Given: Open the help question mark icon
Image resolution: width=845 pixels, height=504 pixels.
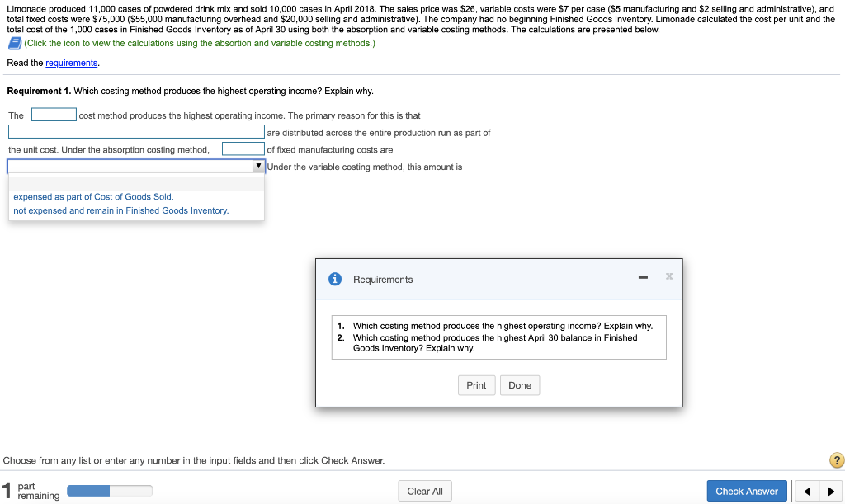Looking at the screenshot, I should [x=836, y=460].
